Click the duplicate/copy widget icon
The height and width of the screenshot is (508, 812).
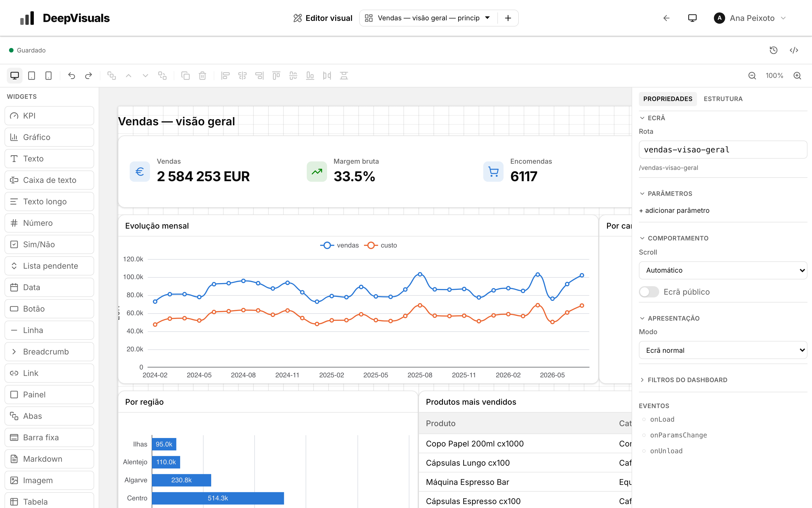coord(186,76)
